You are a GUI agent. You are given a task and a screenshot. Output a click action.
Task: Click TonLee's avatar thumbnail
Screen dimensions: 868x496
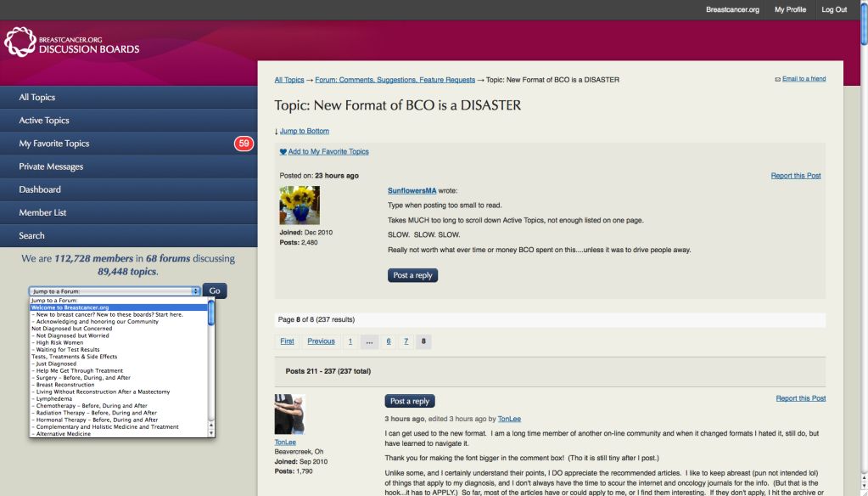tap(289, 414)
